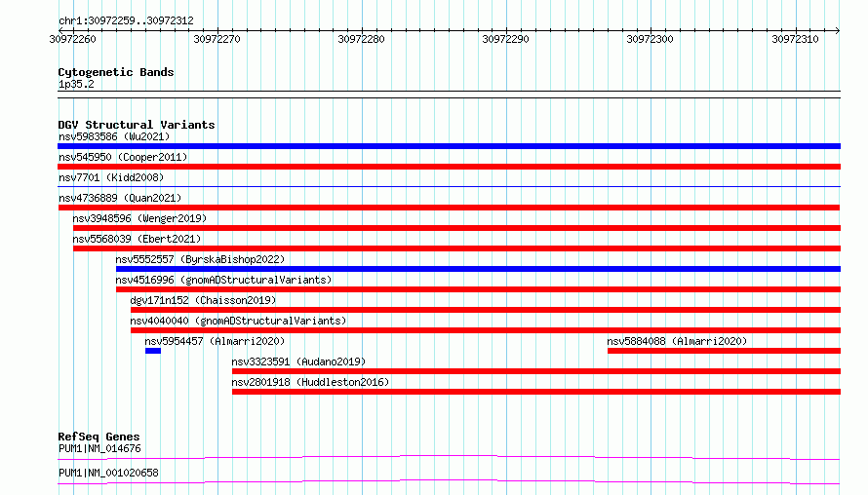Select the blue bar under nsv5552557 (ByrskaBishop2022)
868x495 pixels.
(x=478, y=269)
